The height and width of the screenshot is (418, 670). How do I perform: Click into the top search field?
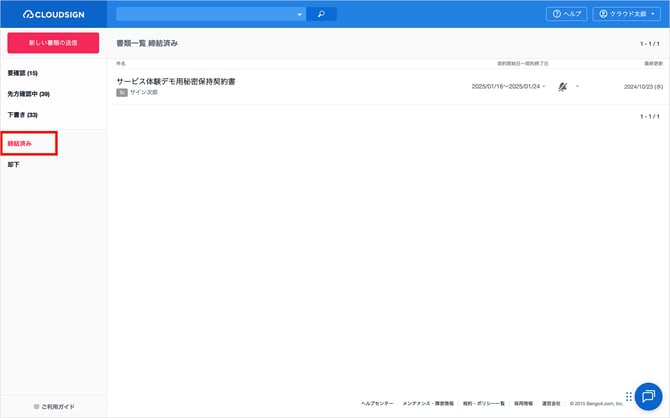[x=205, y=14]
